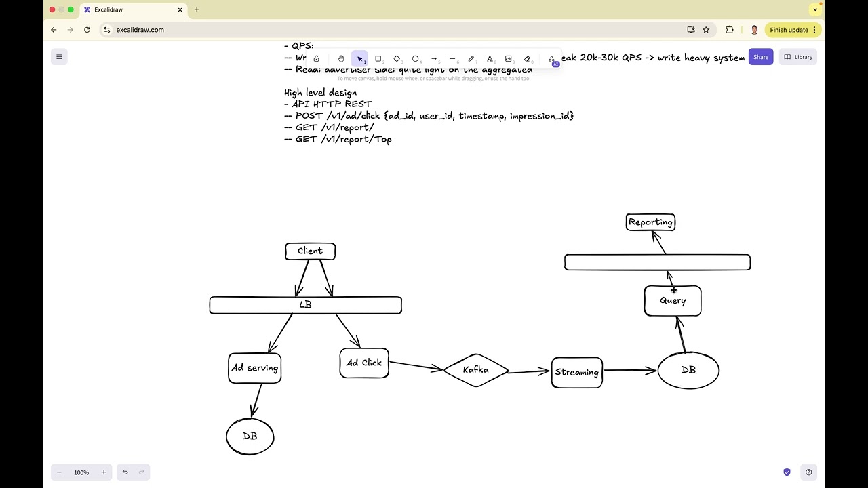Open the help question mark button

(808, 472)
